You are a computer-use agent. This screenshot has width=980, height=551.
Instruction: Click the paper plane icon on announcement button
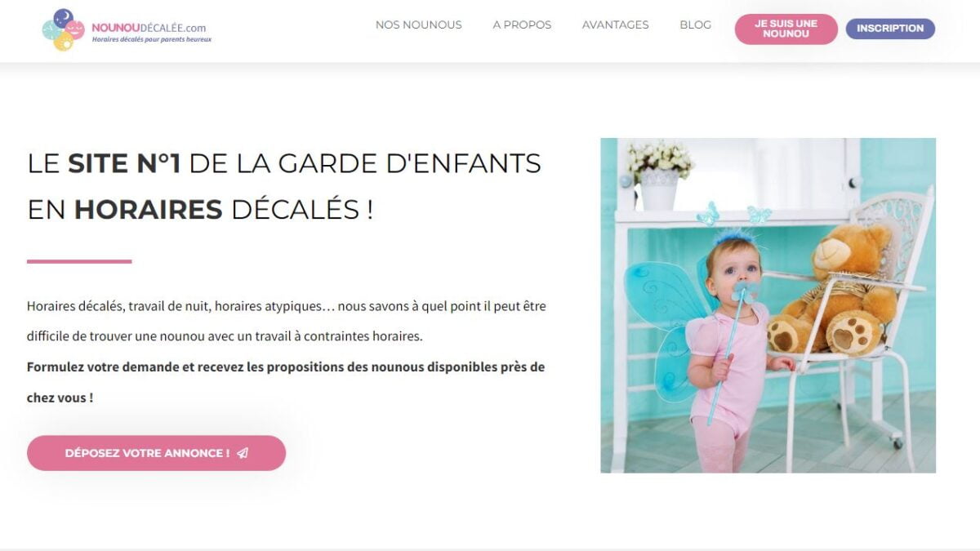(243, 453)
